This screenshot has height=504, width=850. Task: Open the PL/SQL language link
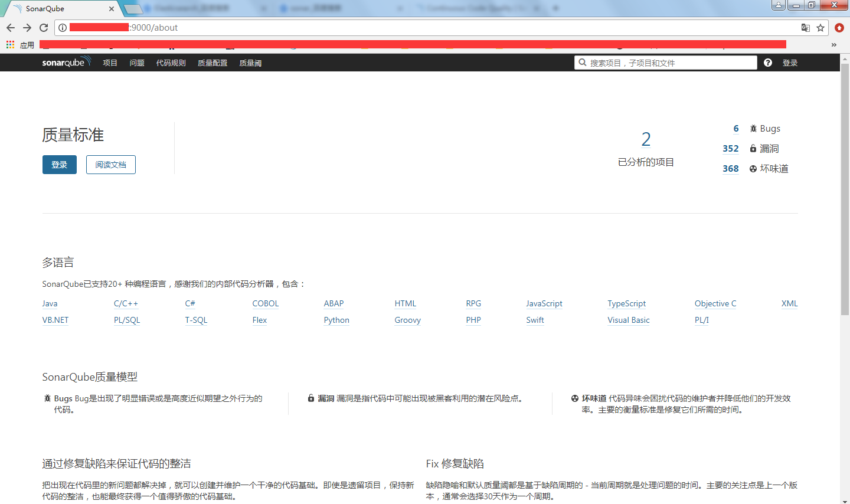[127, 320]
